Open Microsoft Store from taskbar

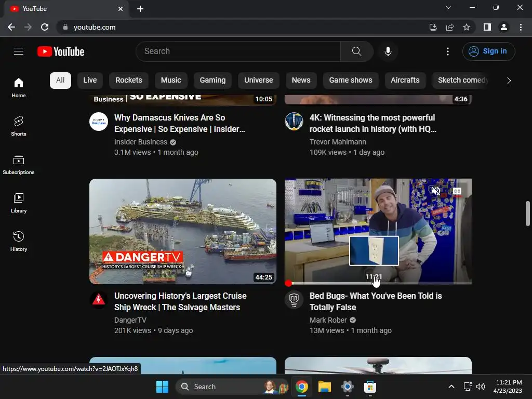(x=370, y=387)
